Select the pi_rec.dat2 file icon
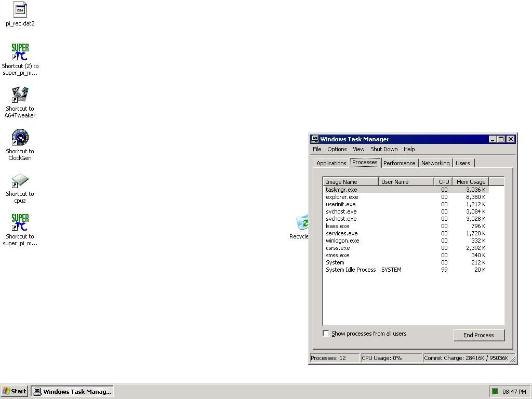Viewport: 532px width, 399px height. (x=20, y=9)
